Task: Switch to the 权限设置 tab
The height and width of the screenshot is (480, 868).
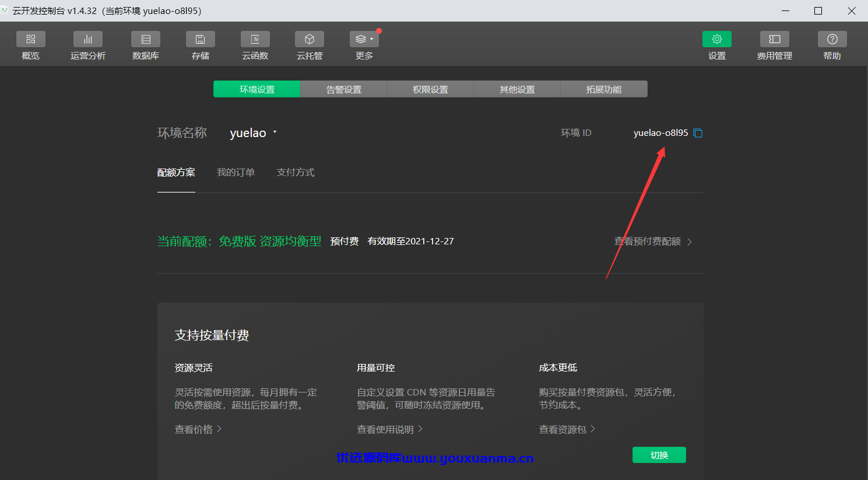Action: click(x=431, y=89)
